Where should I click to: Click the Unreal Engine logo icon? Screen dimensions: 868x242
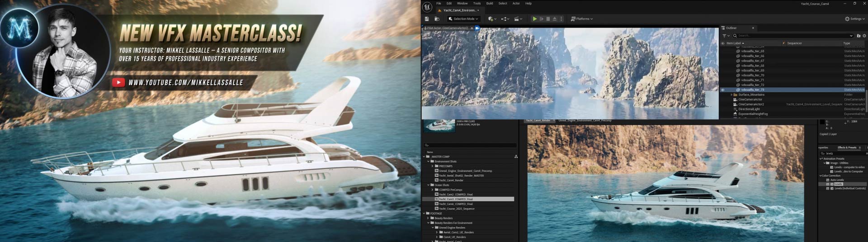[427, 6]
